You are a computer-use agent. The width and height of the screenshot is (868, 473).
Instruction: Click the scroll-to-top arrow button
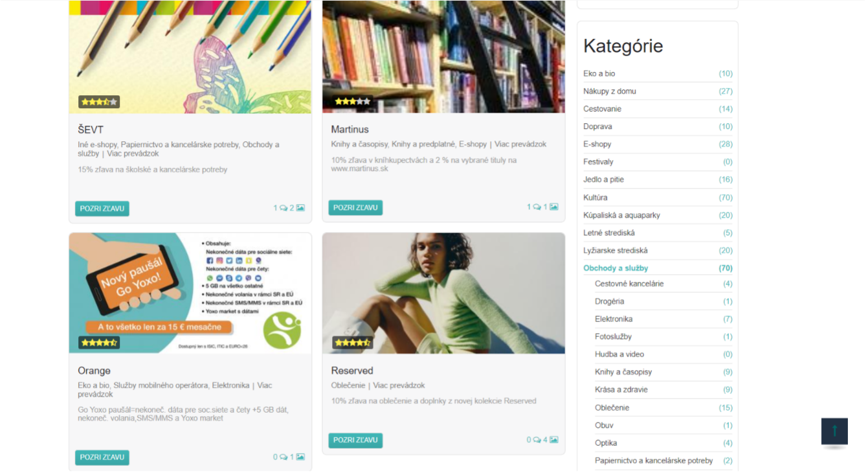[834, 431]
